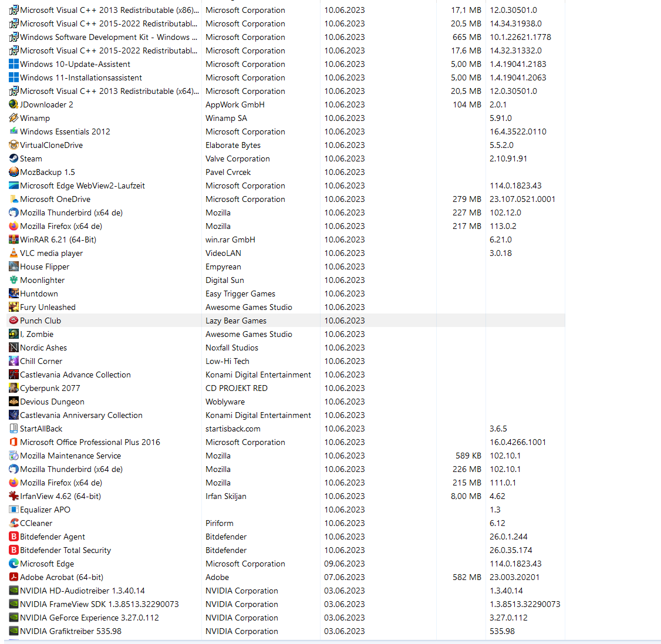Click publisher Irfan Skiljan
This screenshot has height=644, width=661.
pos(225,495)
